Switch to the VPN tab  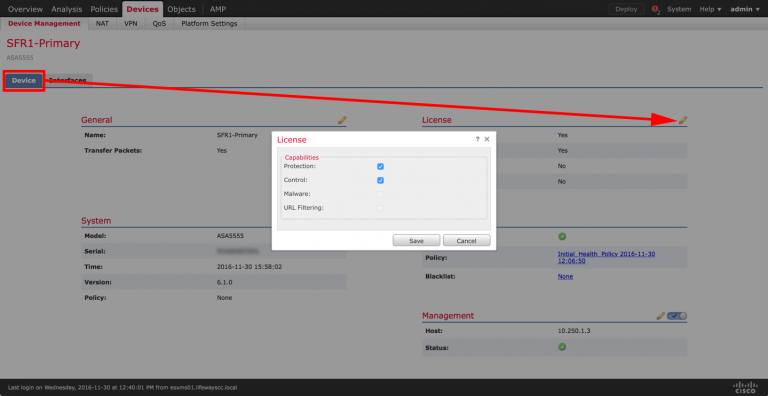[x=131, y=24]
